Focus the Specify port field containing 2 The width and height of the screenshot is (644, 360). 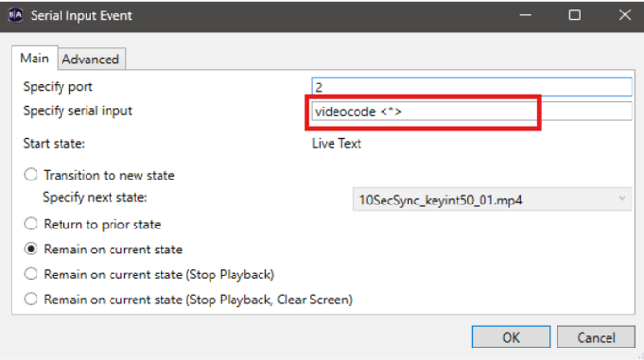coord(472,87)
